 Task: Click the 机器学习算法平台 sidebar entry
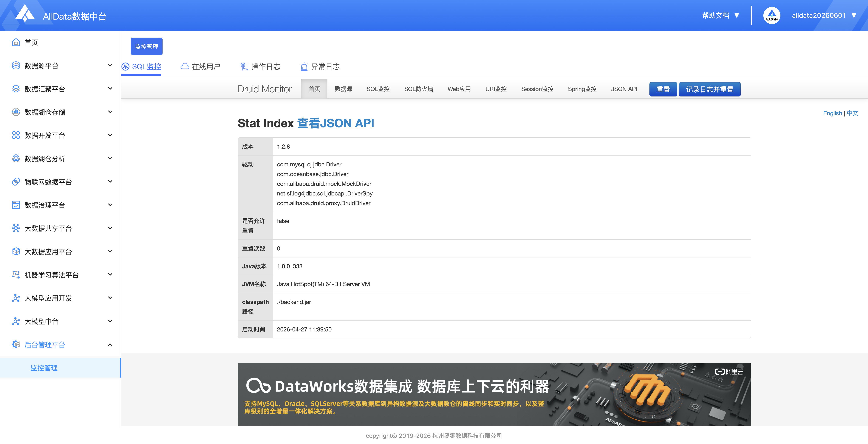pyautogui.click(x=60, y=275)
